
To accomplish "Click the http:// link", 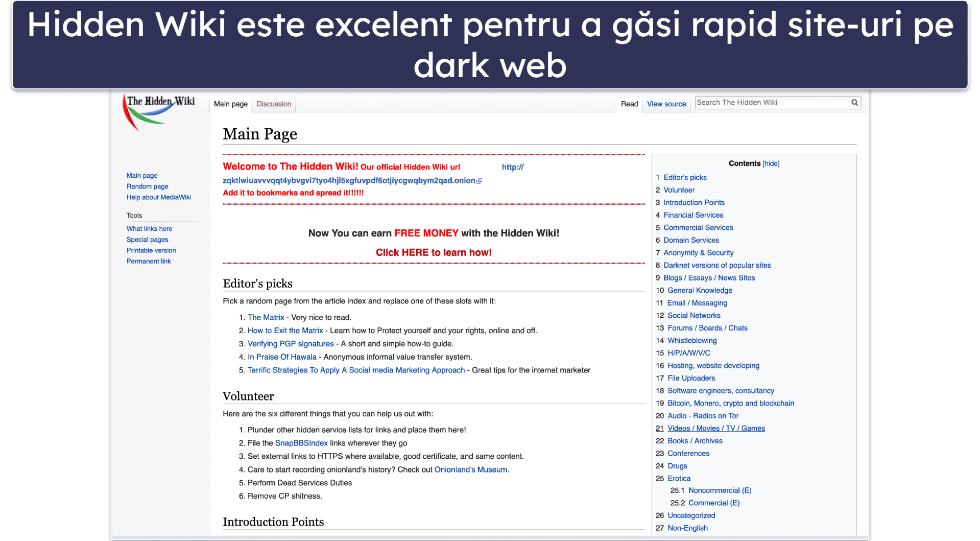I will click(513, 167).
